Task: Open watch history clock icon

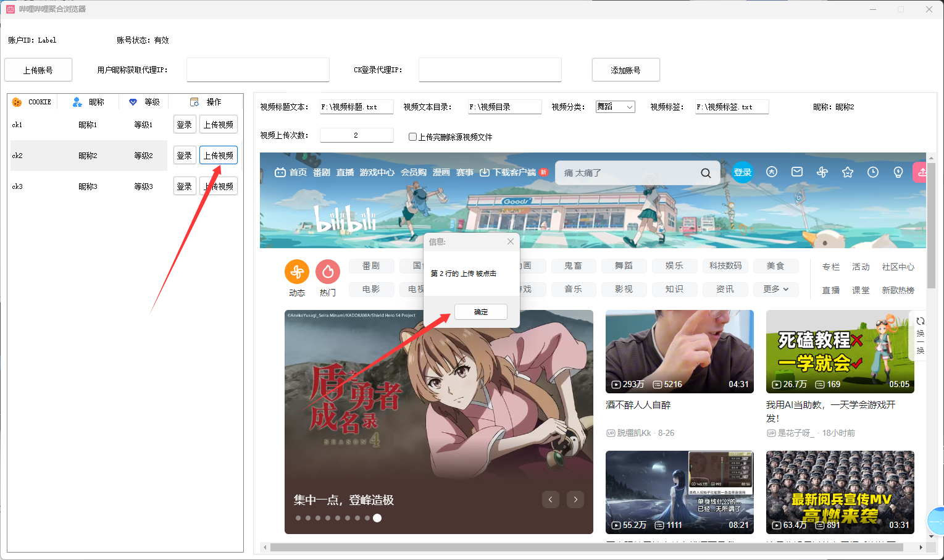Action: tap(873, 172)
